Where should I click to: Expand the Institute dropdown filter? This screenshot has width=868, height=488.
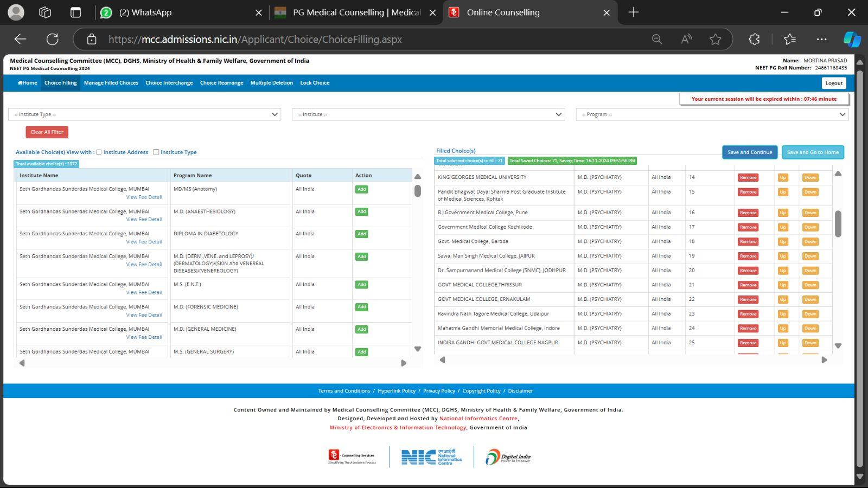coord(428,114)
